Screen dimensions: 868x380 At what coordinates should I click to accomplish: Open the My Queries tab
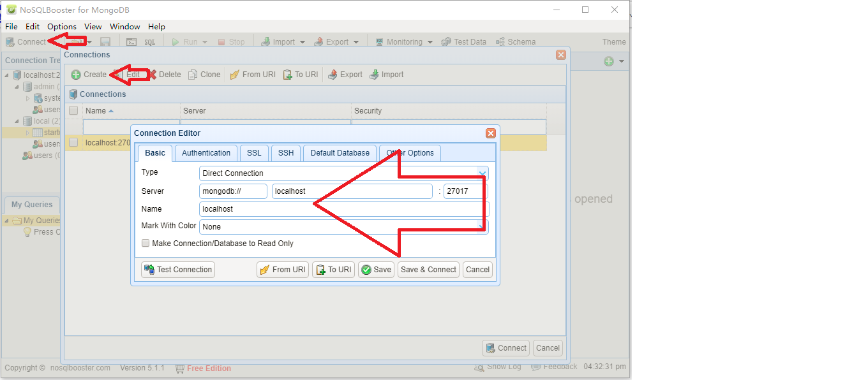tap(32, 205)
